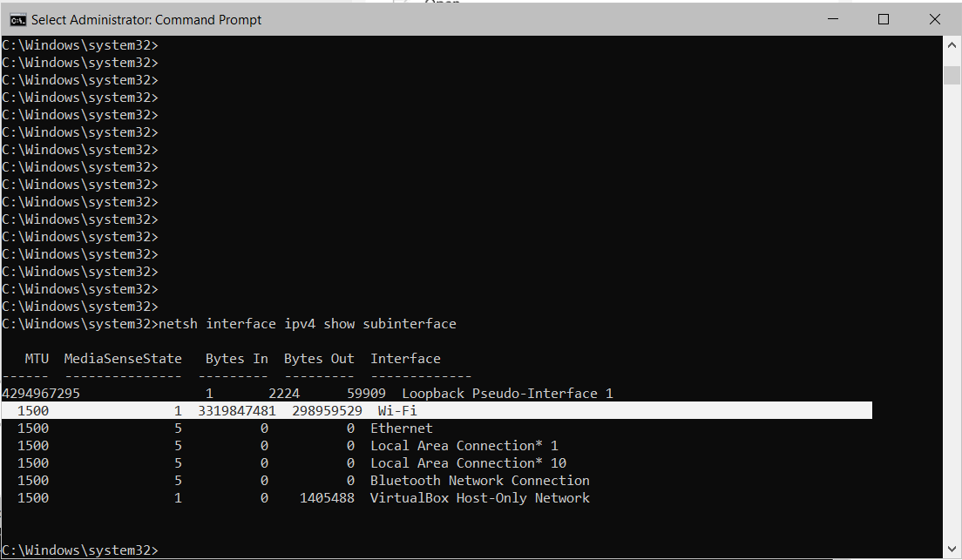Click the scrollbar up arrow
Viewport: 962px width, 560px height.
tap(952, 44)
